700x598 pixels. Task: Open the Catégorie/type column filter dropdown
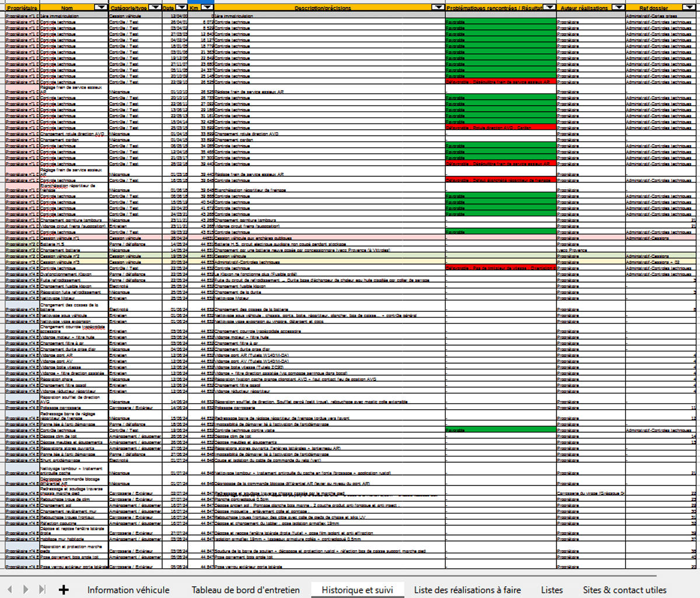tap(155, 8)
